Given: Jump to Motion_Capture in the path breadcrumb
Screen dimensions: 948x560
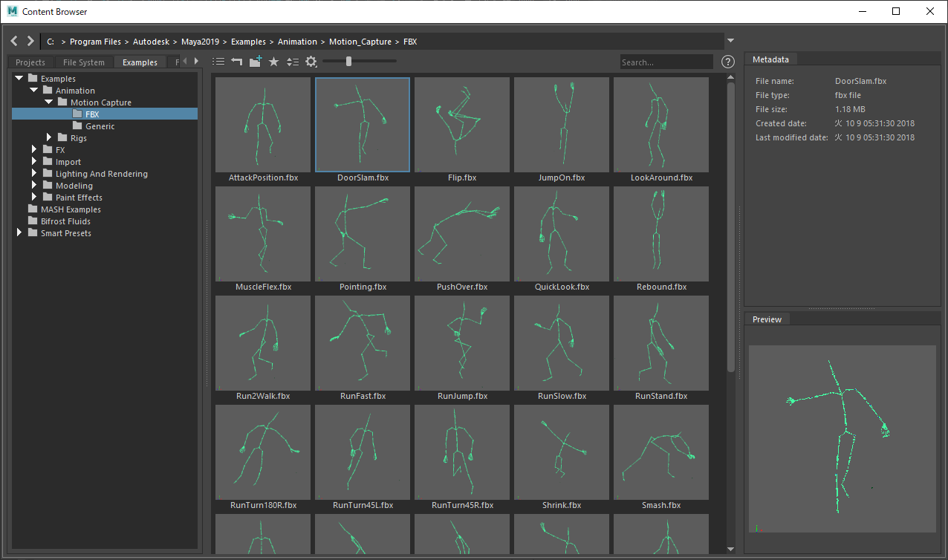Looking at the screenshot, I should (360, 42).
